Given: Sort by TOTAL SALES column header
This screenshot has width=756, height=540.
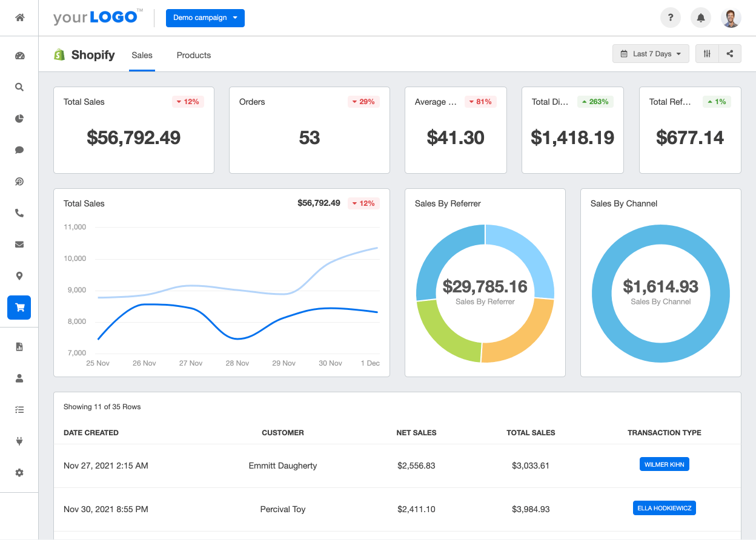Looking at the screenshot, I should [531, 433].
